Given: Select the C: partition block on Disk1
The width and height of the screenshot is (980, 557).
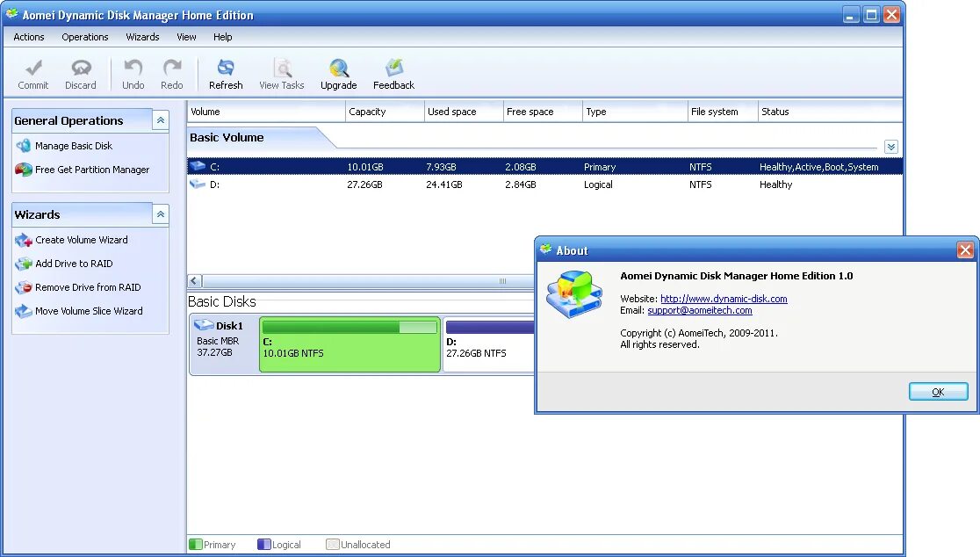Looking at the screenshot, I should pos(350,344).
